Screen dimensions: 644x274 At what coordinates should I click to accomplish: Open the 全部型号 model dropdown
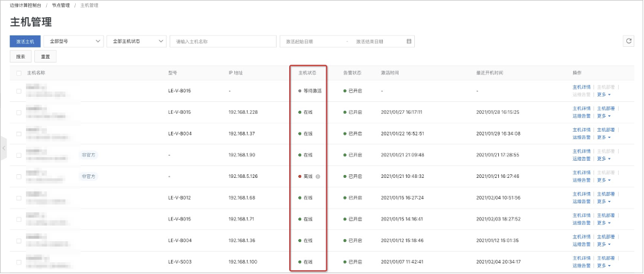pyautogui.click(x=74, y=41)
